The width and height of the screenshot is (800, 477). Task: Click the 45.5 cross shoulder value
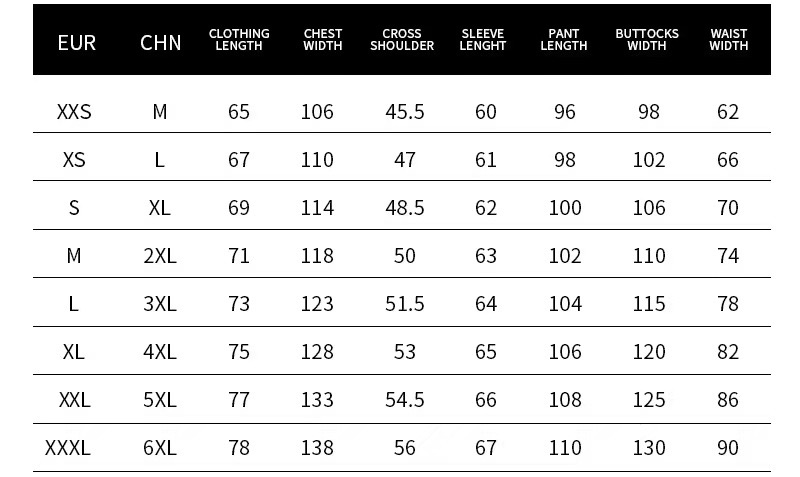coord(405,112)
